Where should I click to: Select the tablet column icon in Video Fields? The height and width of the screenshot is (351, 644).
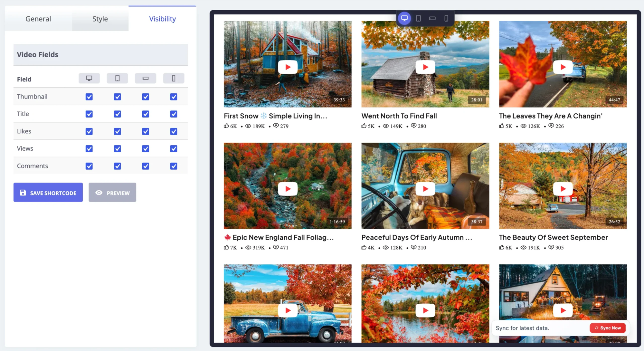[117, 78]
